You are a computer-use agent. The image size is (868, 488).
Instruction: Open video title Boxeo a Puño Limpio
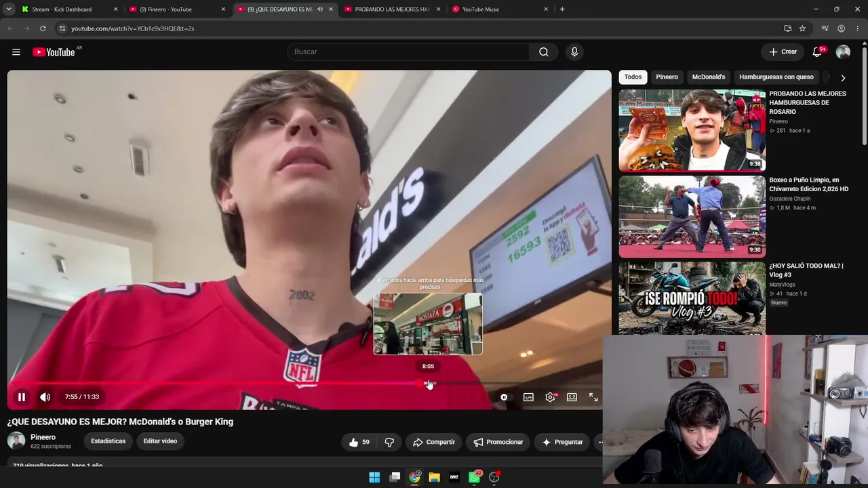(x=808, y=185)
